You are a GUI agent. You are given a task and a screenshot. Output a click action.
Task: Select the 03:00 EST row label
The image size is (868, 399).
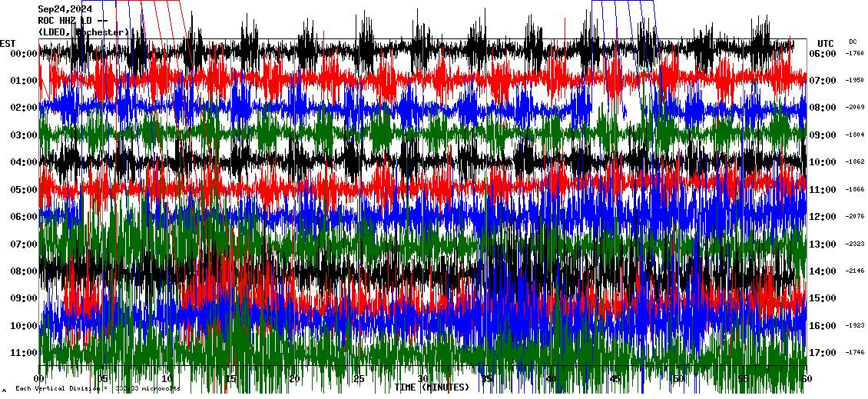click(25, 135)
